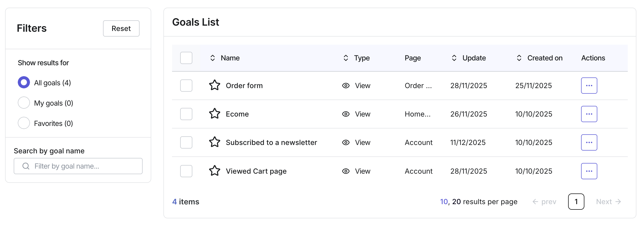Click update date 26/11/2025
Image resolution: width=644 pixels, height=228 pixels.
pyautogui.click(x=469, y=114)
